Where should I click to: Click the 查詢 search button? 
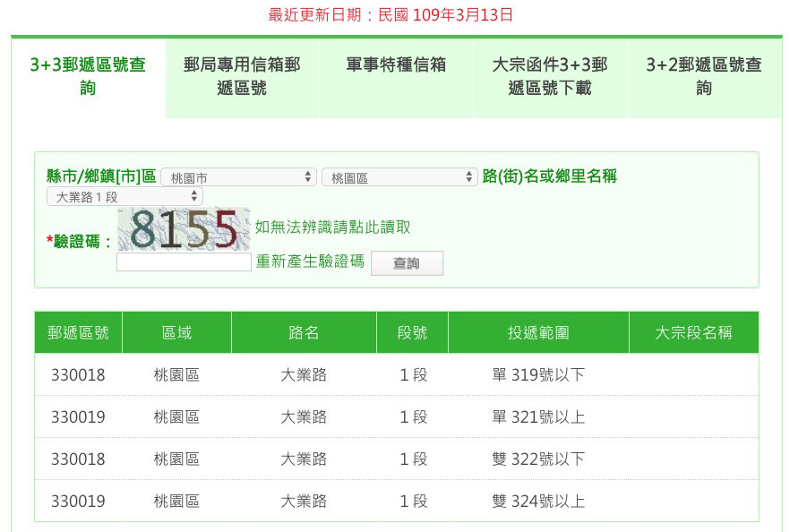pyautogui.click(x=407, y=262)
